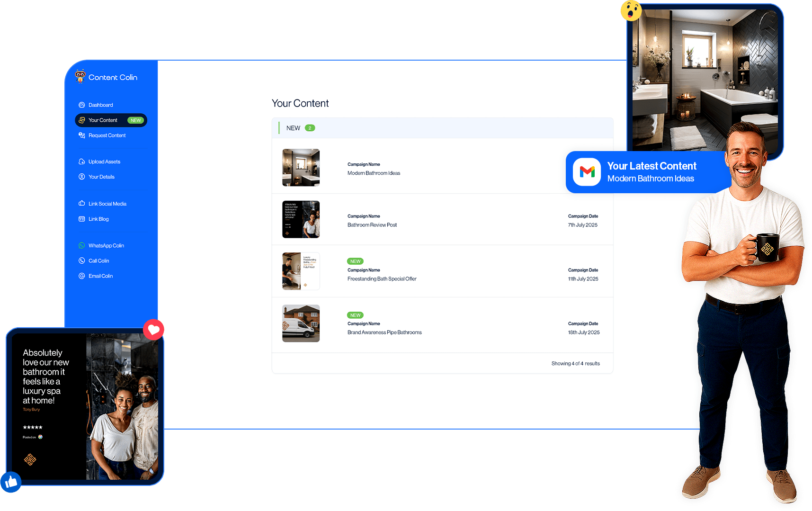Click the Email Colin at-sign icon
The image size is (812, 511).
(x=82, y=276)
